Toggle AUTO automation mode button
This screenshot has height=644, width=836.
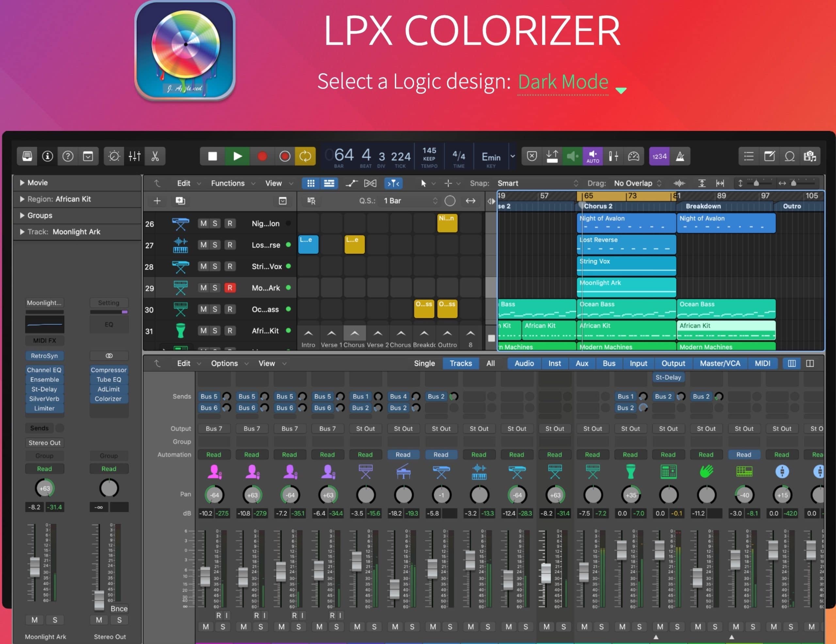[x=593, y=156]
